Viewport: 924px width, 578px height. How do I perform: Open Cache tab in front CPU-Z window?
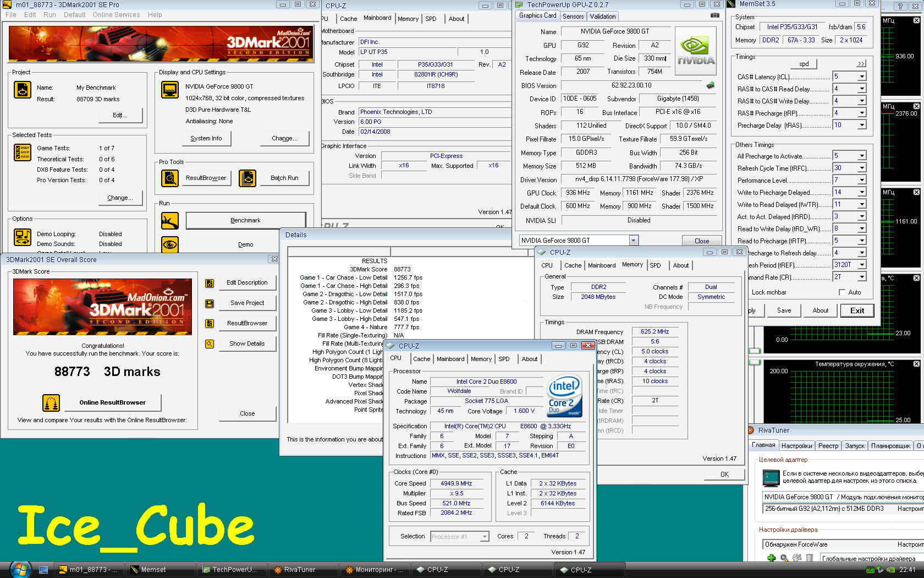tap(421, 359)
